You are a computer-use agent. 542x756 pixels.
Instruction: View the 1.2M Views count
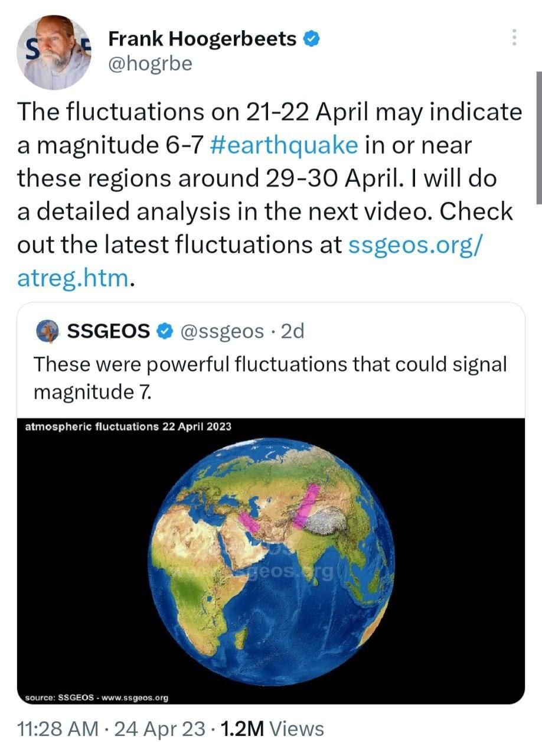pos(271,729)
